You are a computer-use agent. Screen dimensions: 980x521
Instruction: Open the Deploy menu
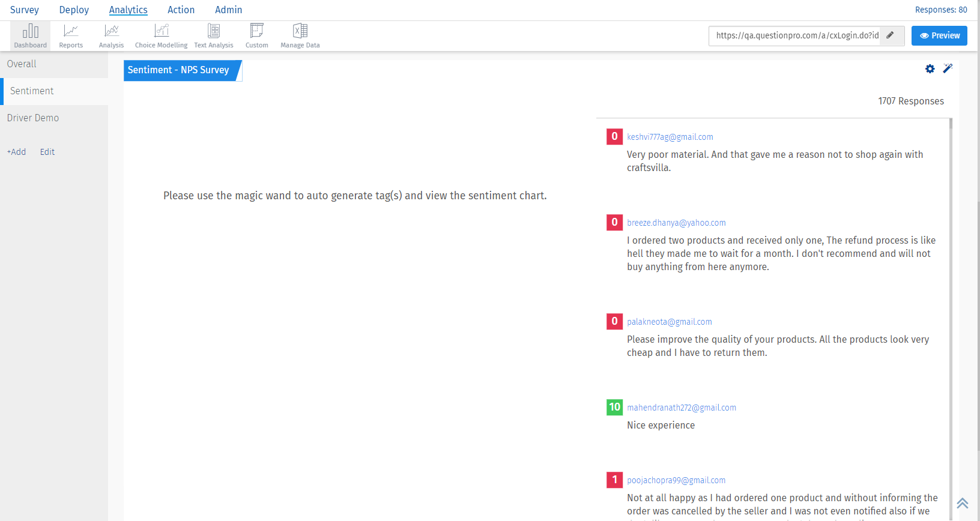tap(74, 10)
